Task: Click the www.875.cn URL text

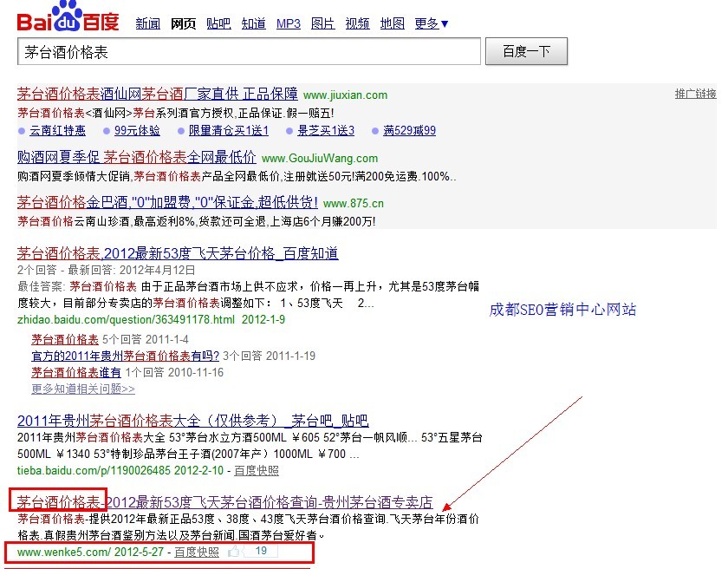Action: 354,204
